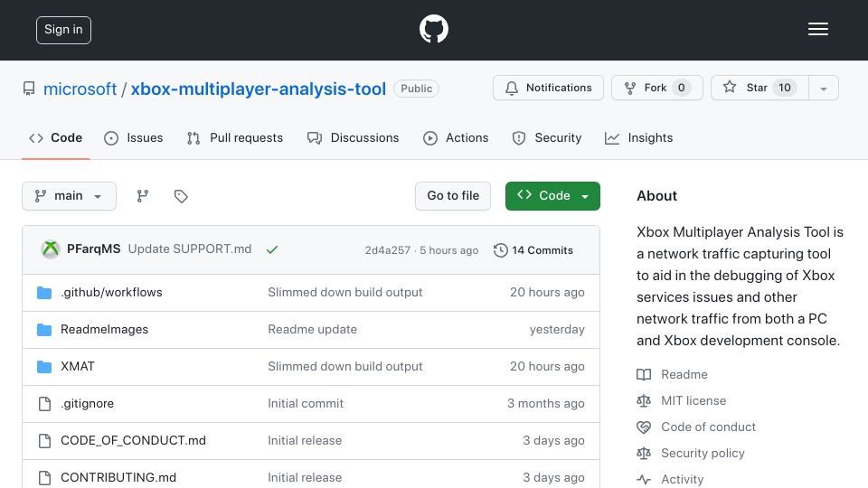Open CODE_OF_CONDUCT.md file

coord(133,440)
